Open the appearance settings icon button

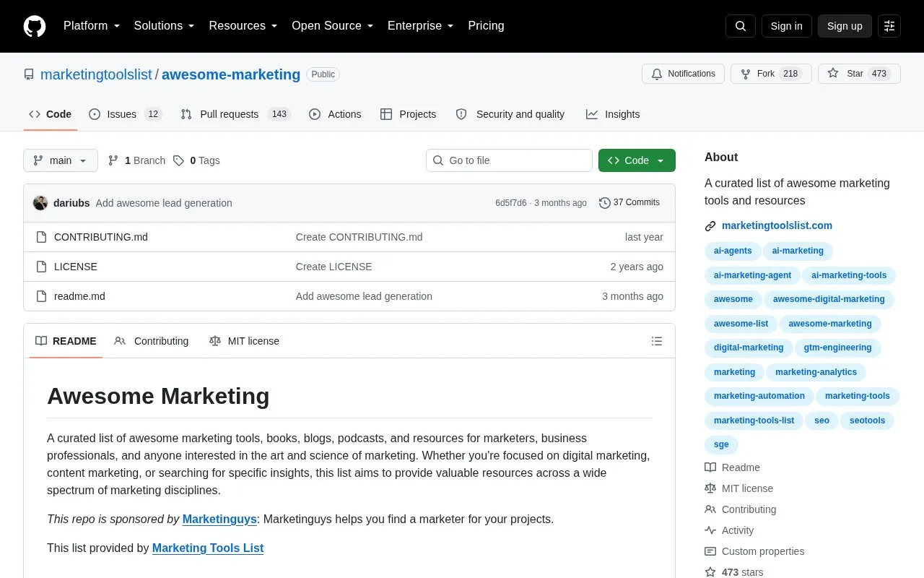point(889,26)
